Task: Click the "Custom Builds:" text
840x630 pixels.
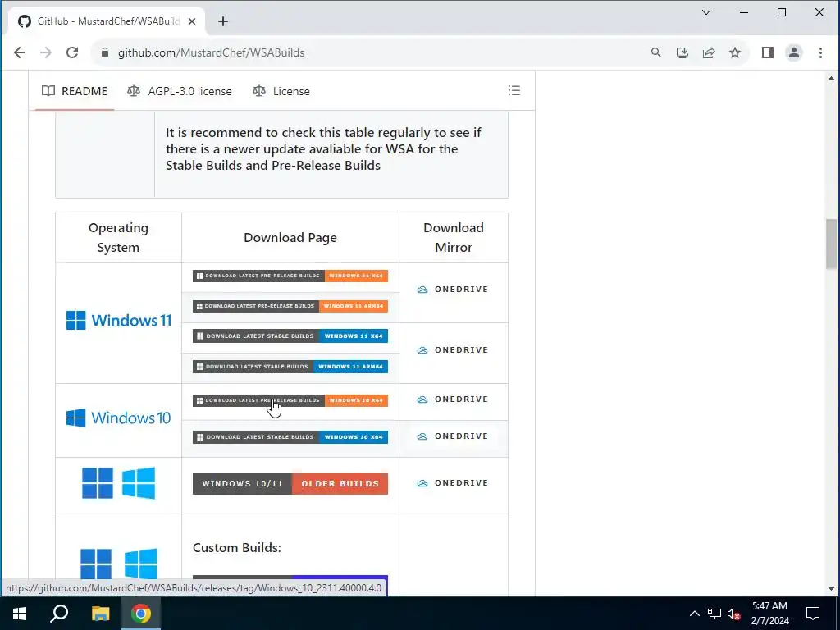Action: (237, 547)
